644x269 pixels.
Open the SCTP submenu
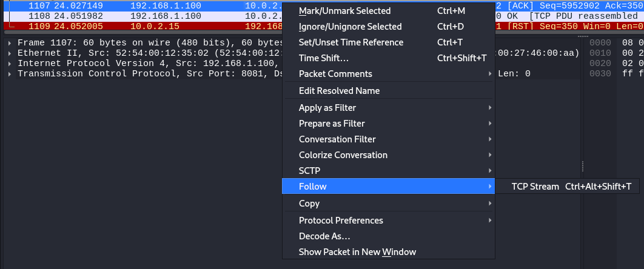[389, 171]
